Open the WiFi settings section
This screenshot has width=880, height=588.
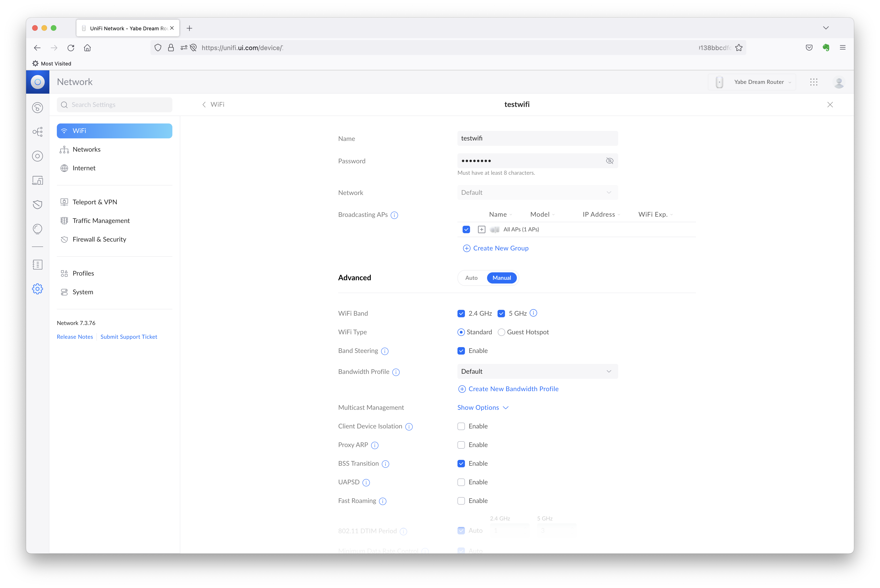[114, 131]
